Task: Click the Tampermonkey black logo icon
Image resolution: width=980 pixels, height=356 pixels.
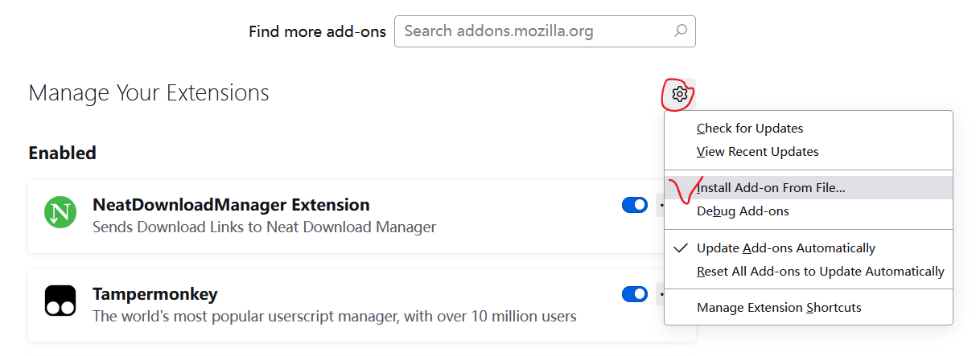Action: coord(60,301)
